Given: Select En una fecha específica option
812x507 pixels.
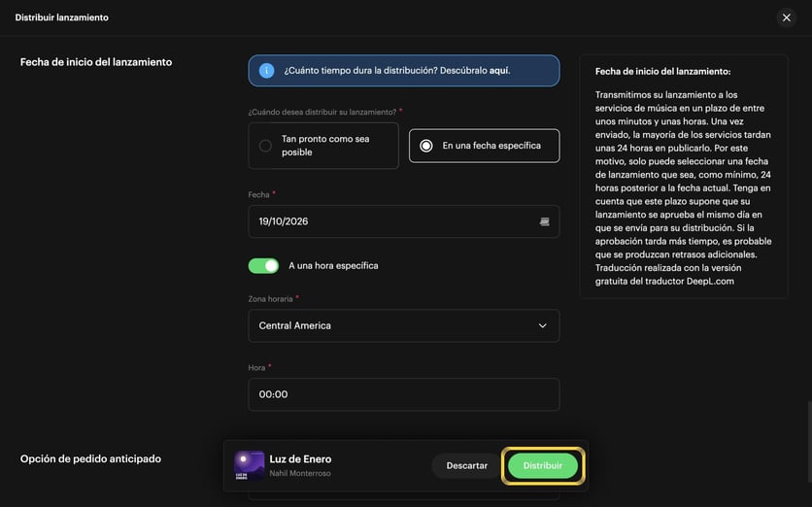Looking at the screenshot, I should tap(485, 146).
